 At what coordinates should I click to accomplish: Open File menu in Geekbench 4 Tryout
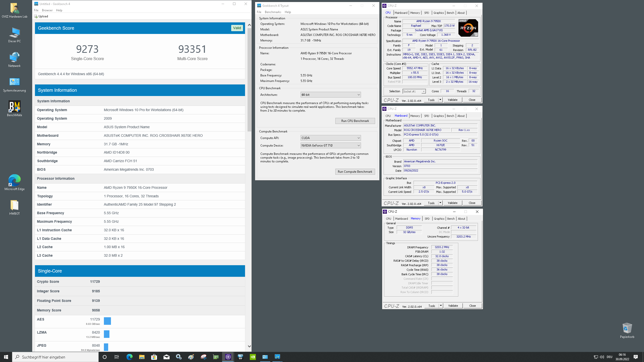(259, 12)
